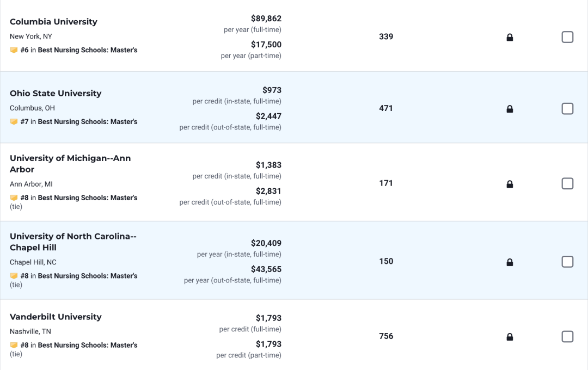The image size is (588, 370).
Task: Click the ranking badge icon under Columbia University
Action: (x=14, y=50)
